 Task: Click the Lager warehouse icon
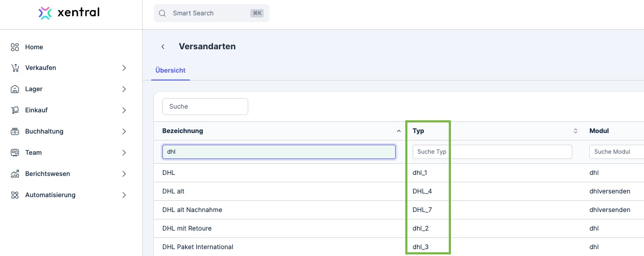point(15,89)
